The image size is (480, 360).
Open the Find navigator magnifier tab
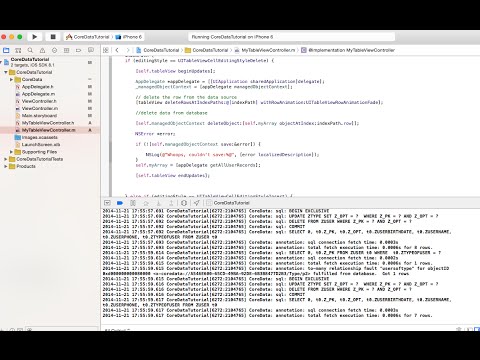30,50
